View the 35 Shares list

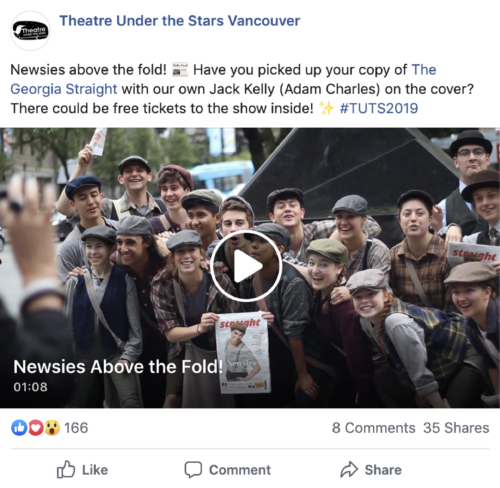(x=456, y=428)
